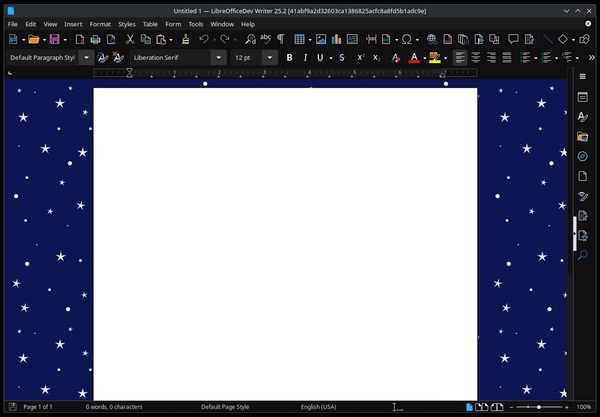
Task: Open the 12 pt font size dropdown
Action: coord(270,58)
